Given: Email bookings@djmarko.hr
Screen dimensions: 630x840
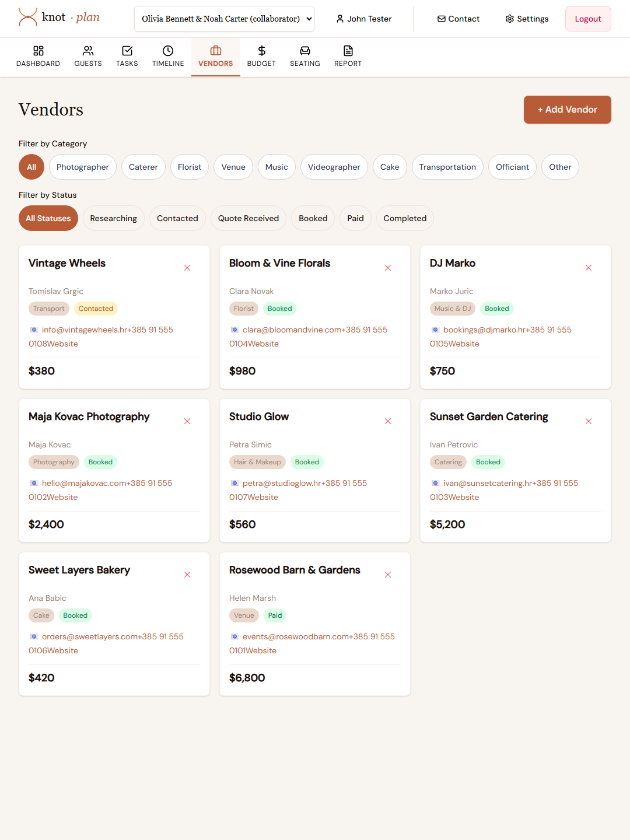Looking at the screenshot, I should pos(485,330).
